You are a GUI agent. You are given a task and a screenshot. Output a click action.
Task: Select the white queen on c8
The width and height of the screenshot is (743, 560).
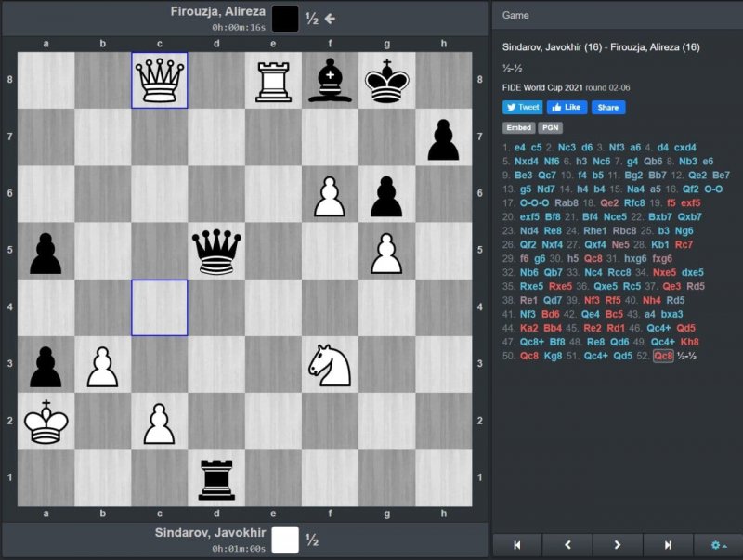(x=160, y=80)
